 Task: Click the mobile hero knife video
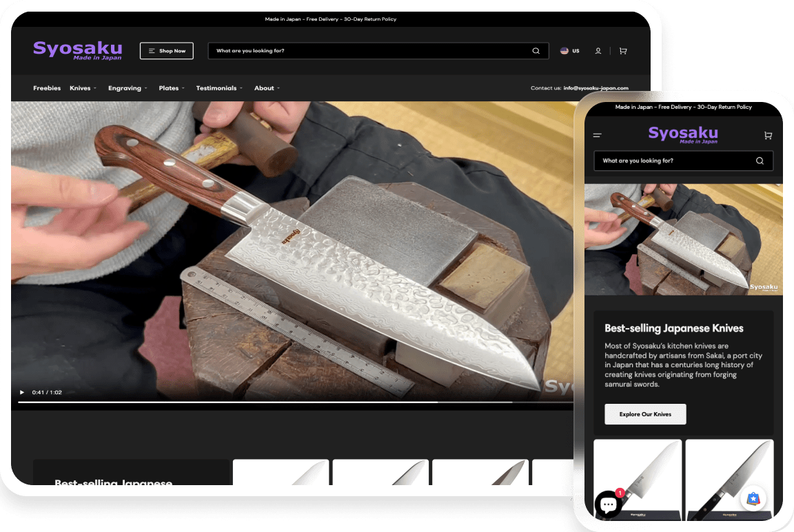pos(684,239)
